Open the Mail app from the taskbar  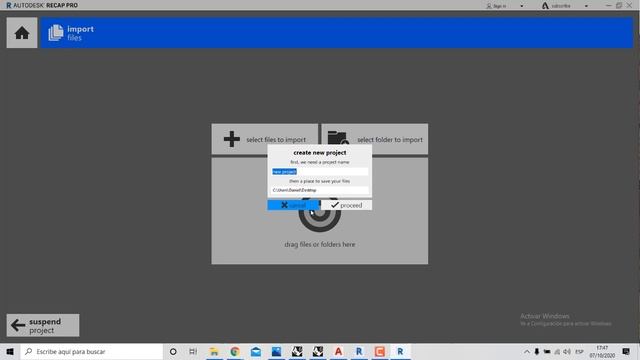[x=256, y=351]
